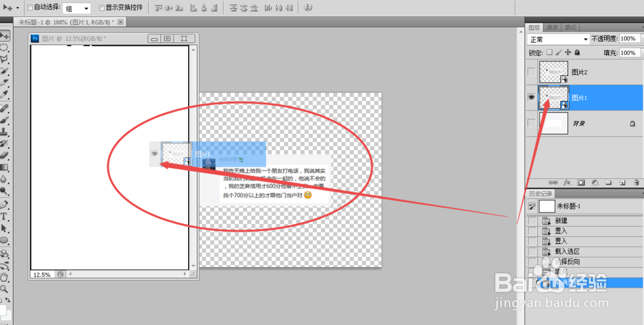Image resolution: width=644 pixels, height=325 pixels.
Task: Select the Move tool in the toolbox
Action: (5, 35)
